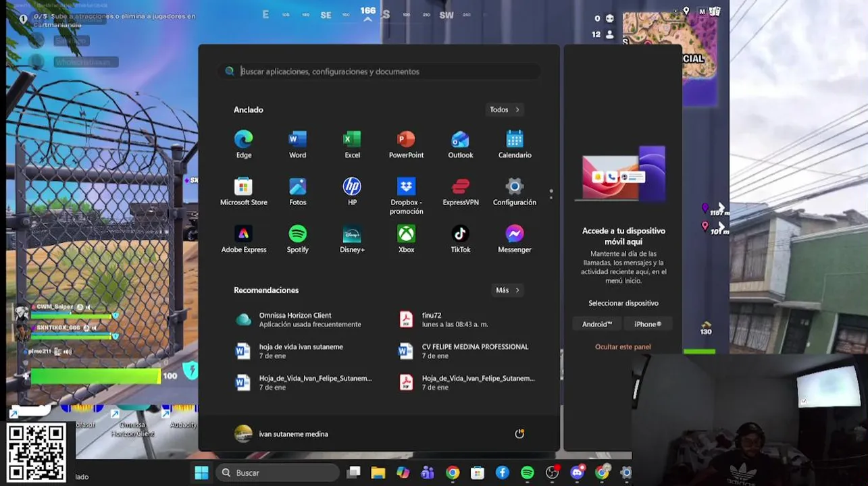The height and width of the screenshot is (486, 868).
Task: Open File Explorer from the taskbar
Action: [378, 473]
